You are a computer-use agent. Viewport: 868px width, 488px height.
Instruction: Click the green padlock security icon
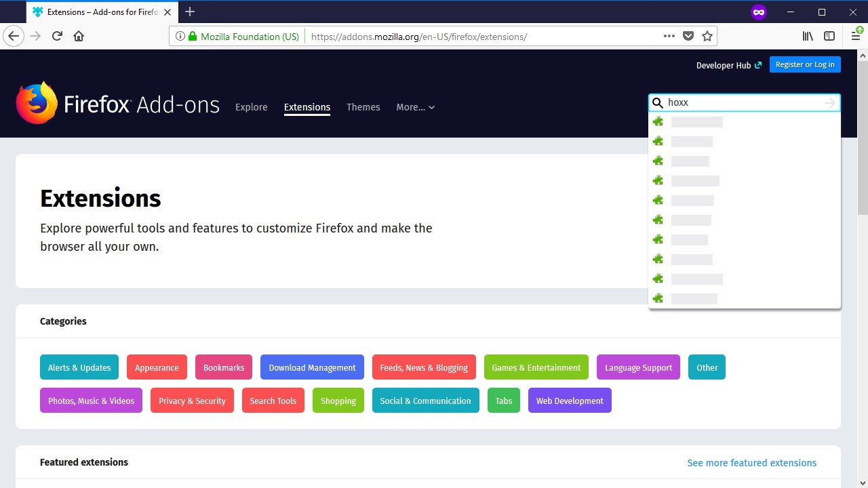pos(193,37)
